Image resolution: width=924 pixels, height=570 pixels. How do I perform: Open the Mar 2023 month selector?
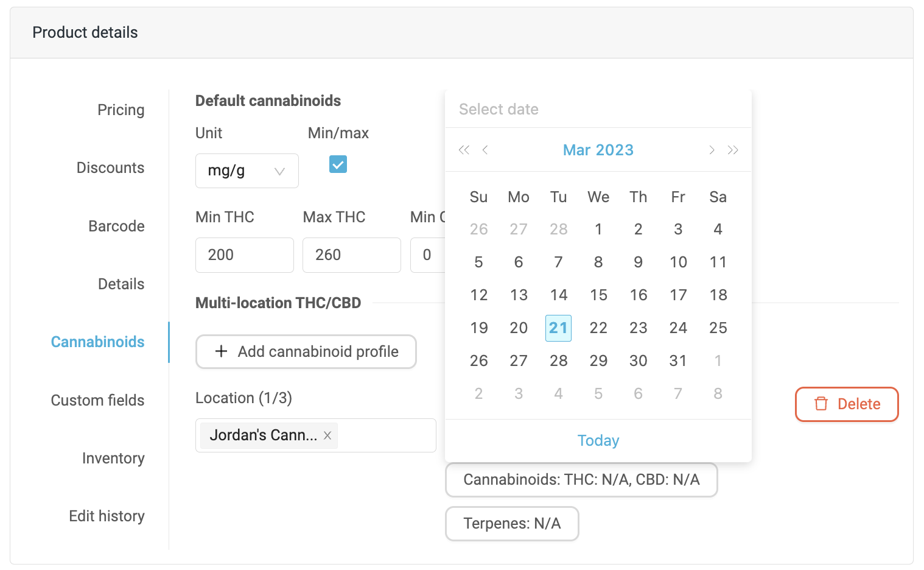click(598, 150)
